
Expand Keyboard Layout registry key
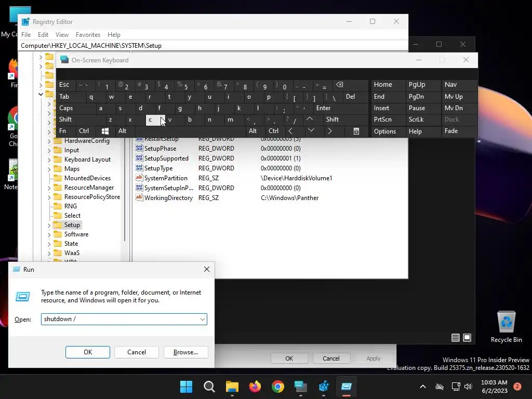(x=49, y=160)
